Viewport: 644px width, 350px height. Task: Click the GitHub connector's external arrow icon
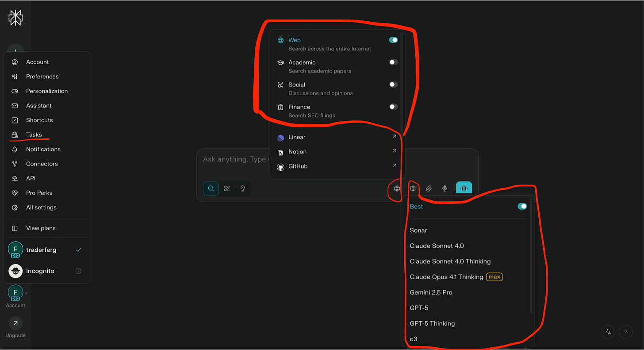394,166
